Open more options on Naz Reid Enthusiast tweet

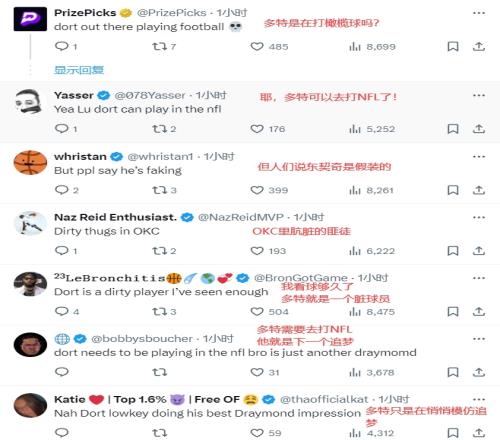[x=479, y=217]
